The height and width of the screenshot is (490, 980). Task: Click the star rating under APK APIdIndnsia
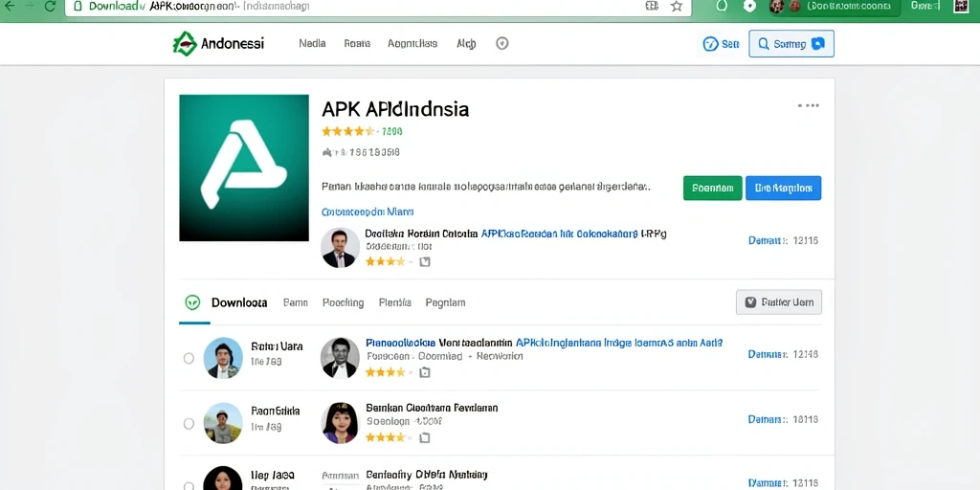[348, 131]
